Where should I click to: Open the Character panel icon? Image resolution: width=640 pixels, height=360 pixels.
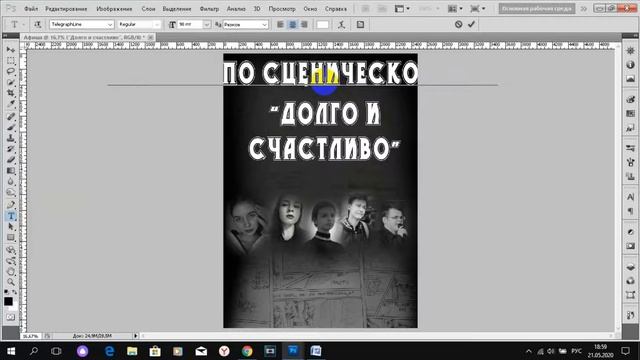coord(630,197)
